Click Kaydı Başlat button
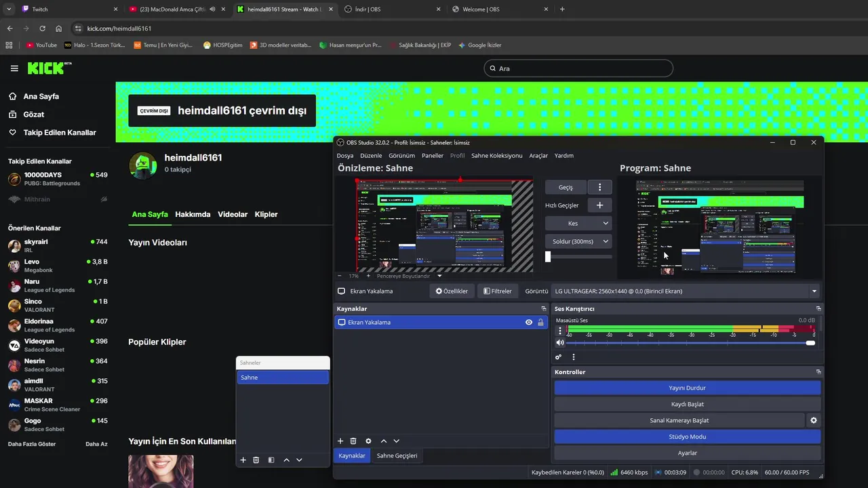 point(688,404)
